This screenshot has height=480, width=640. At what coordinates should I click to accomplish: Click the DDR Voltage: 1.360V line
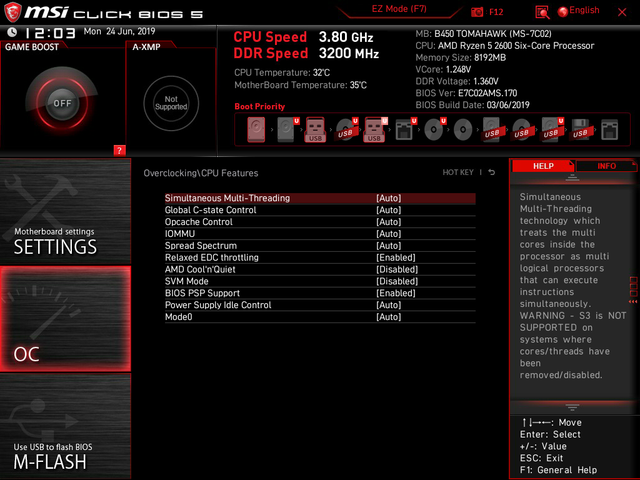point(457,81)
